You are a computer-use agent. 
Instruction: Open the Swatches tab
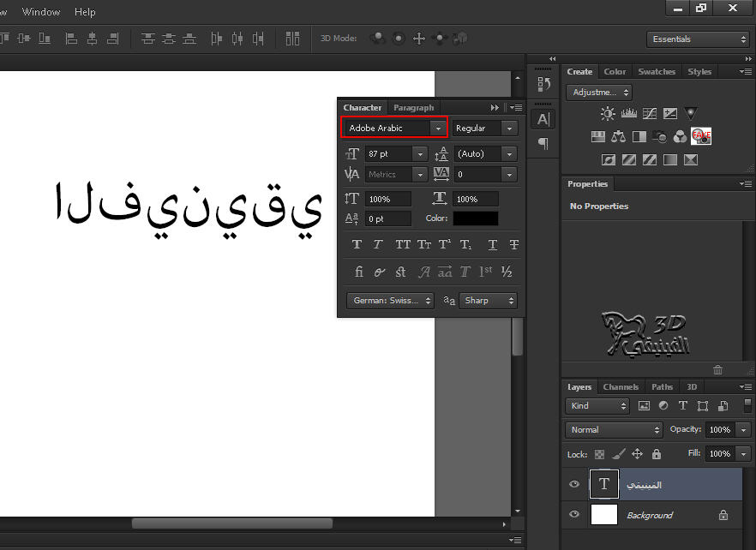(657, 72)
